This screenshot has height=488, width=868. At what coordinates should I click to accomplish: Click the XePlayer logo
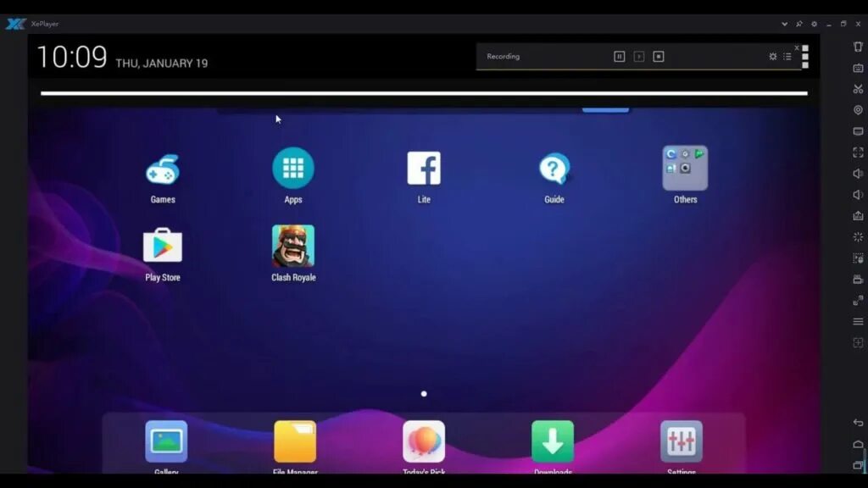[15, 24]
